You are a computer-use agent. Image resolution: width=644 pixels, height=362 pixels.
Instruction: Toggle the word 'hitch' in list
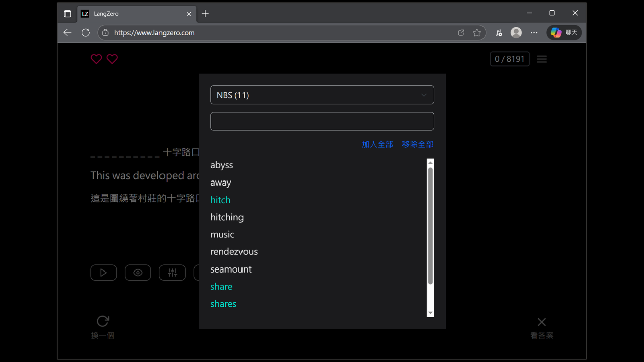point(220,200)
